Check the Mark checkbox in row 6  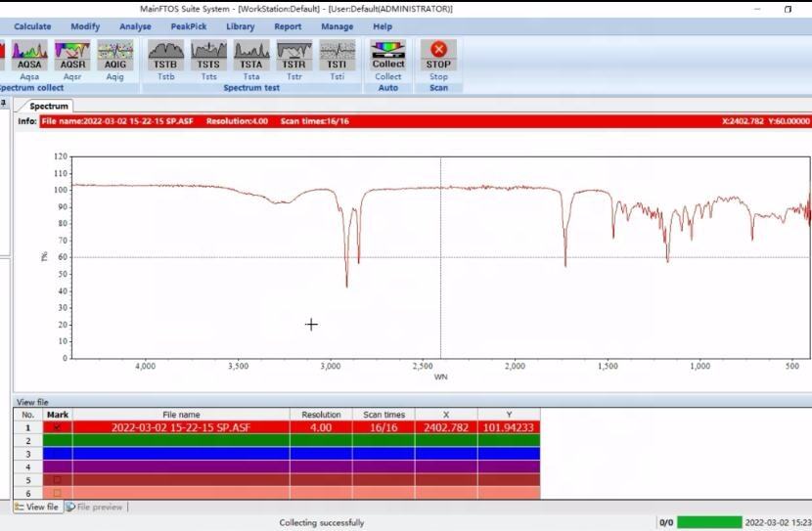(x=58, y=493)
